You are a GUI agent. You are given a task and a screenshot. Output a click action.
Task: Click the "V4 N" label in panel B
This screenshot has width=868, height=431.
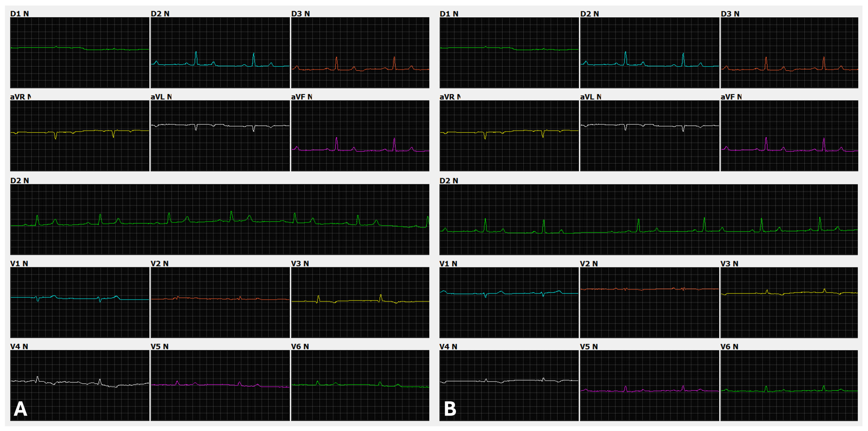point(448,346)
